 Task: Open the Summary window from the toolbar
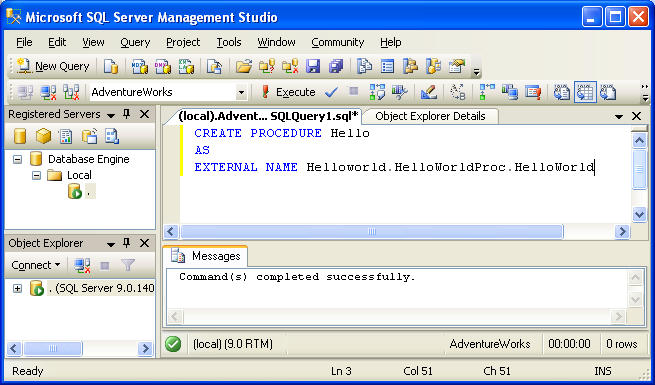pyautogui.click(x=387, y=66)
